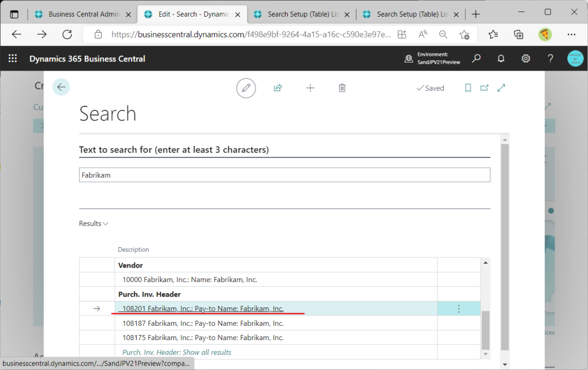Screen dimensions: 588x370
Task: Close the Edit - Search tab
Action: [x=238, y=14]
